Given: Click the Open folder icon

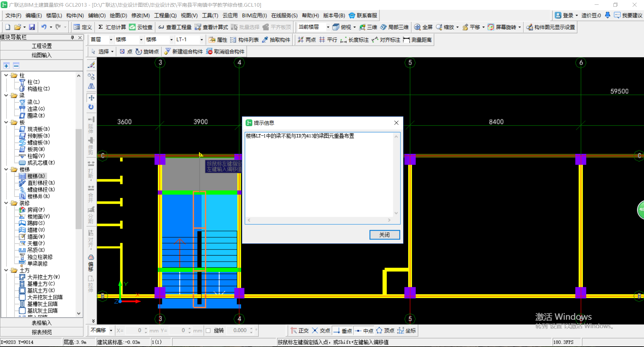Looking at the screenshot, I should coord(17,27).
